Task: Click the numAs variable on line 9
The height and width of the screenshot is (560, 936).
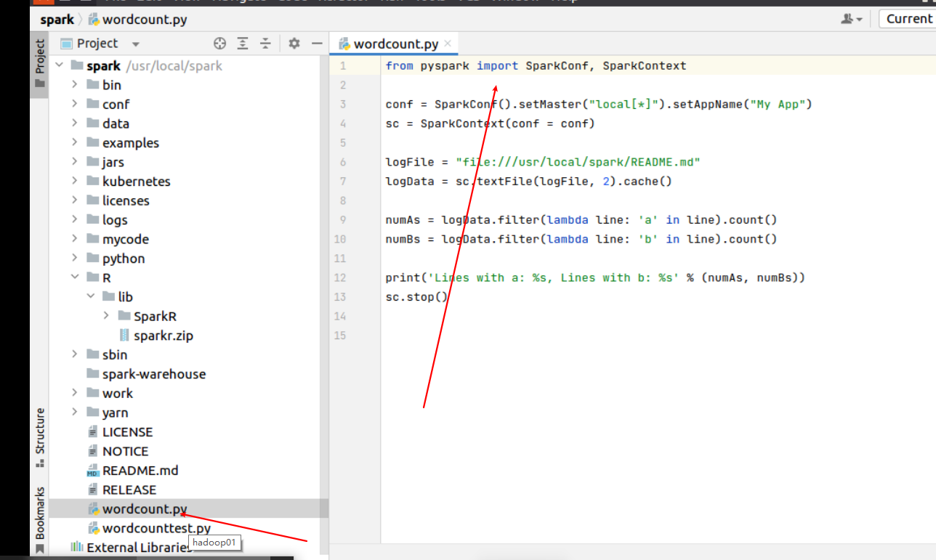Action: [403, 219]
